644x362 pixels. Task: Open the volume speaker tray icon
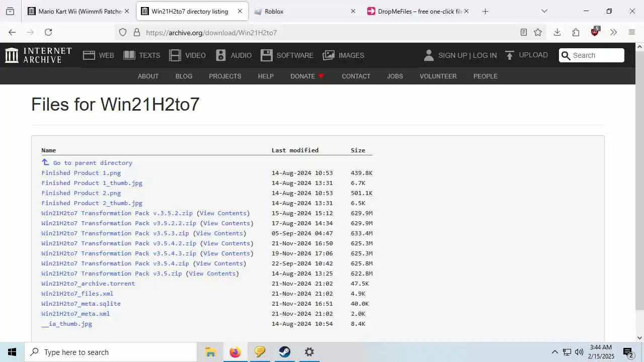click(579, 352)
